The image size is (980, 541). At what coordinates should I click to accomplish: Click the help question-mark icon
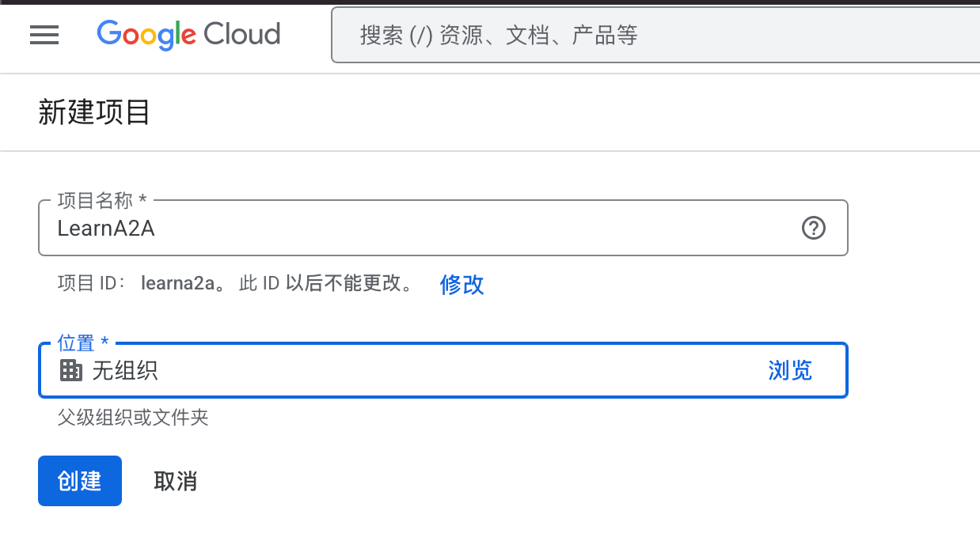pyautogui.click(x=813, y=229)
